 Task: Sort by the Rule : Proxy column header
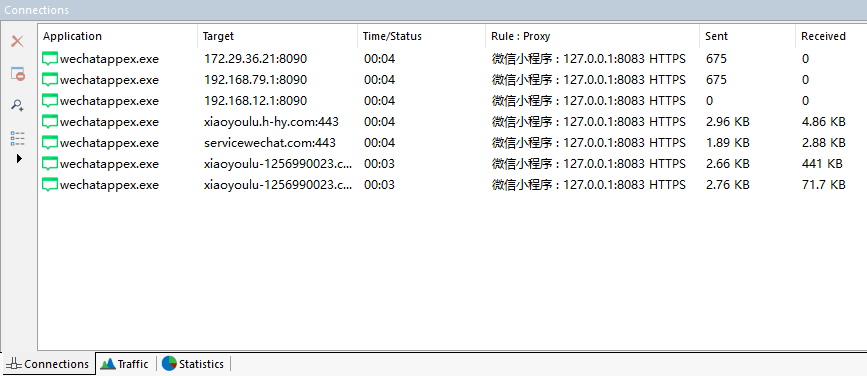coord(592,36)
